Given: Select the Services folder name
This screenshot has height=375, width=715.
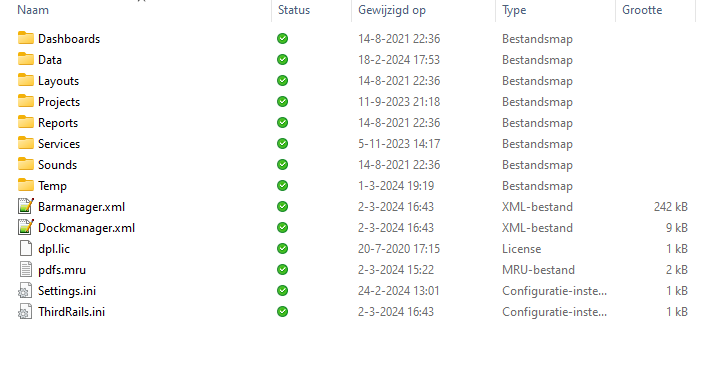Looking at the screenshot, I should coord(59,144).
